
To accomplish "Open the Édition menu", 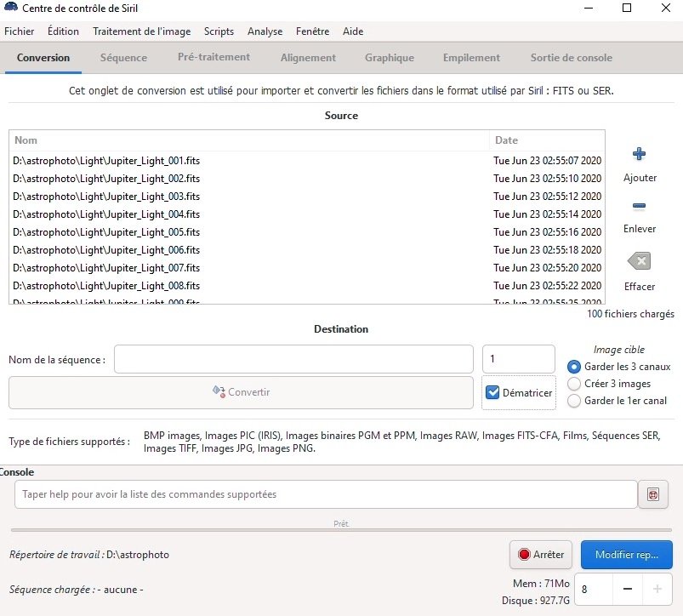I will (x=63, y=31).
